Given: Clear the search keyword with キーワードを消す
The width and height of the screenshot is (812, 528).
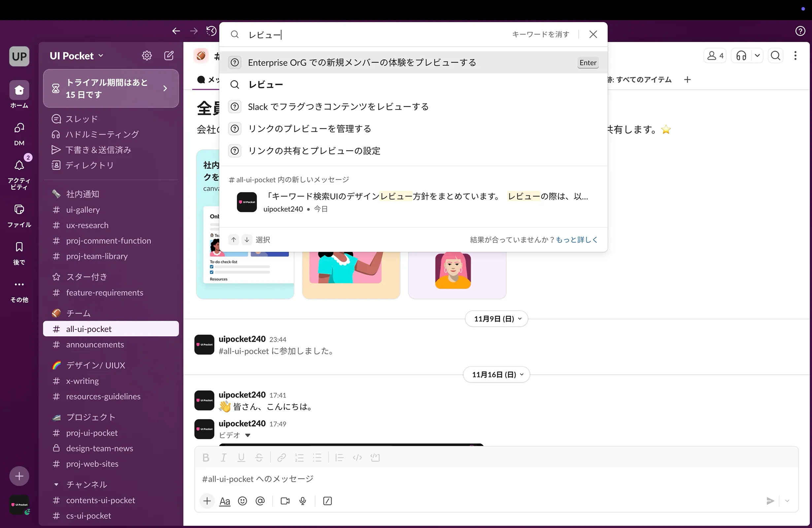Looking at the screenshot, I should coord(540,34).
